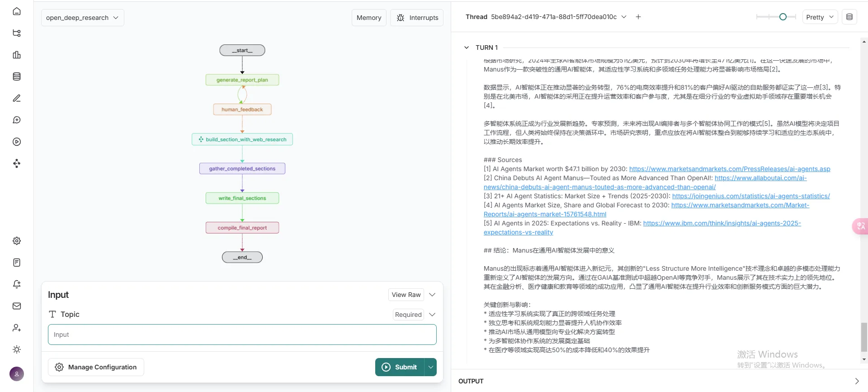Open the home icon in the sidebar

(17, 11)
